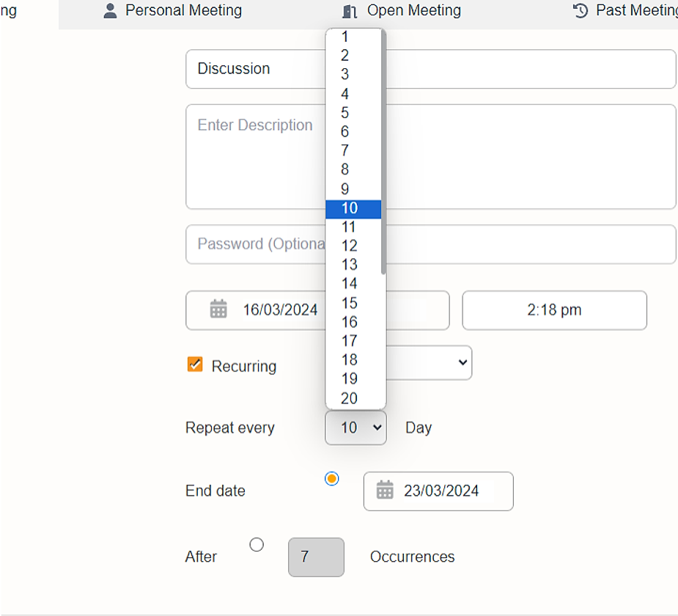Select 11 from the repeat interval list

coord(353,227)
